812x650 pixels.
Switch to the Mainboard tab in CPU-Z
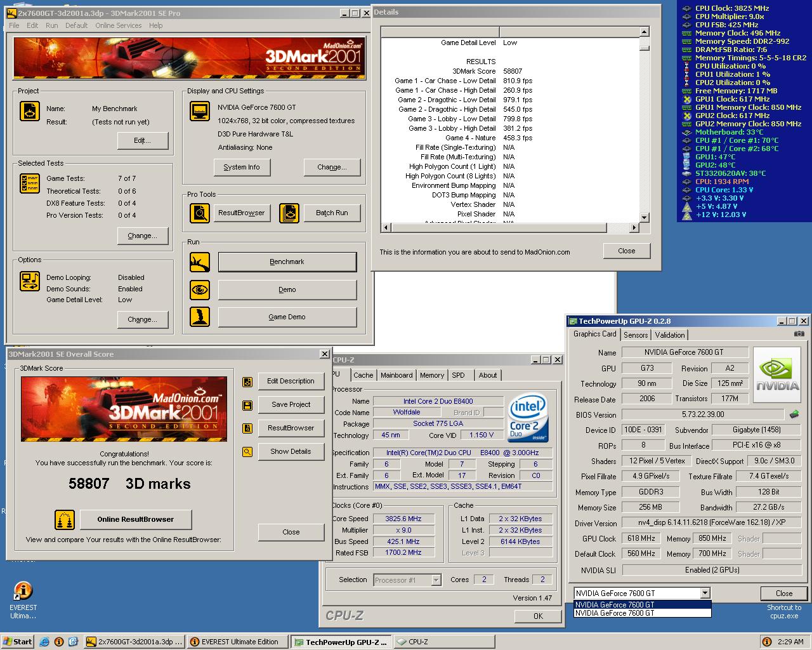(396, 375)
